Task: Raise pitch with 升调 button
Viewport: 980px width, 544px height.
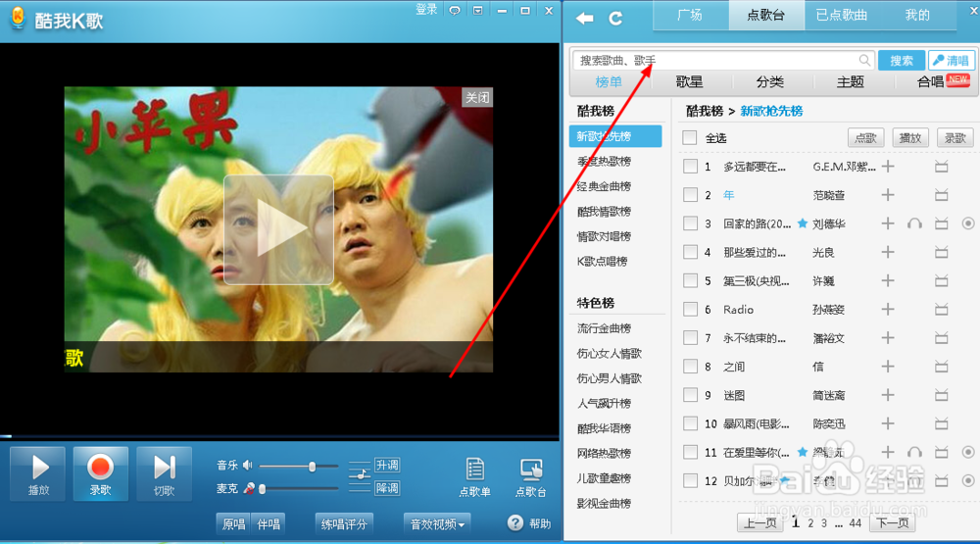Action: 387,465
